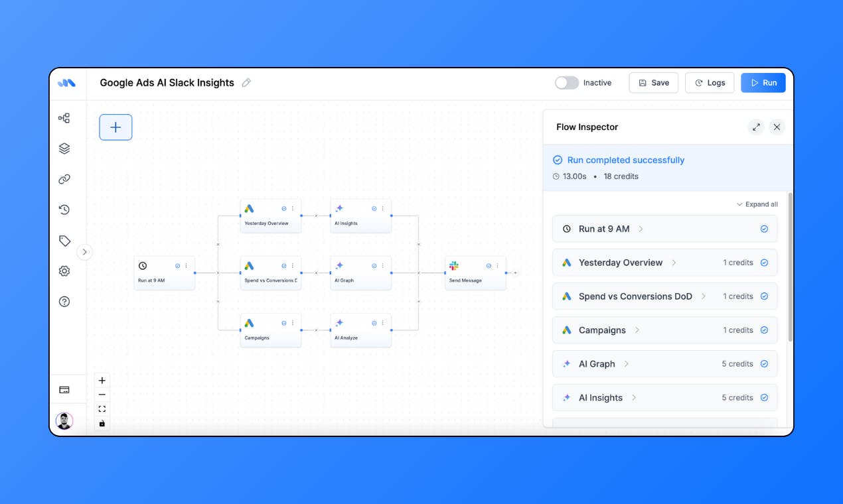The height and width of the screenshot is (504, 843).
Task: Edit flow name with pencil icon
Action: (246, 83)
